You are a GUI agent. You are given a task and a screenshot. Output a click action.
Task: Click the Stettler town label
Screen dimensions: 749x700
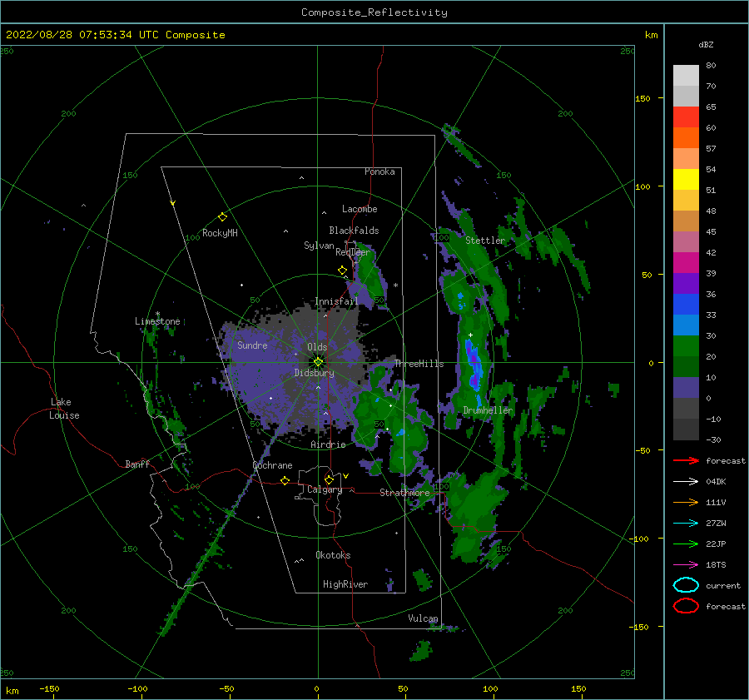pos(485,241)
